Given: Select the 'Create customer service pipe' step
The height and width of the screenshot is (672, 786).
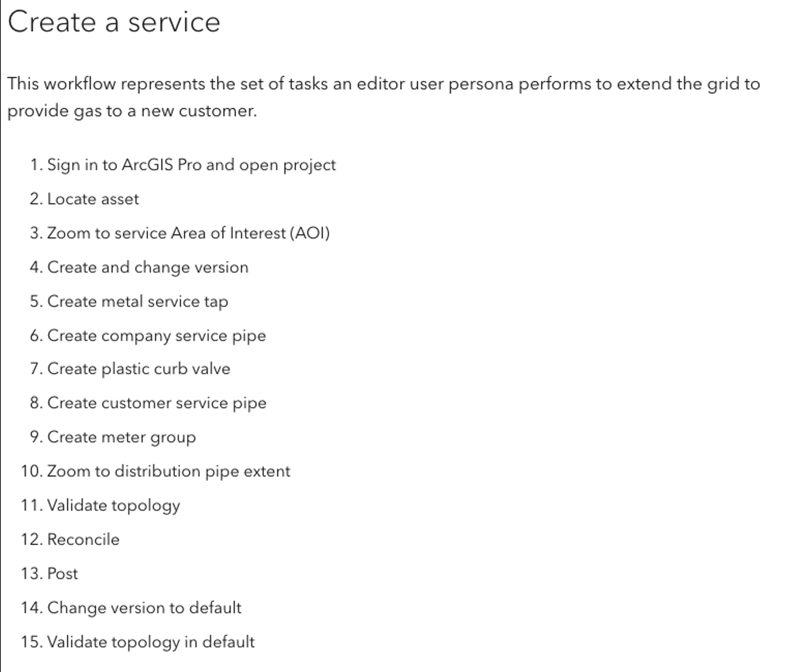Looking at the screenshot, I should point(157,403).
